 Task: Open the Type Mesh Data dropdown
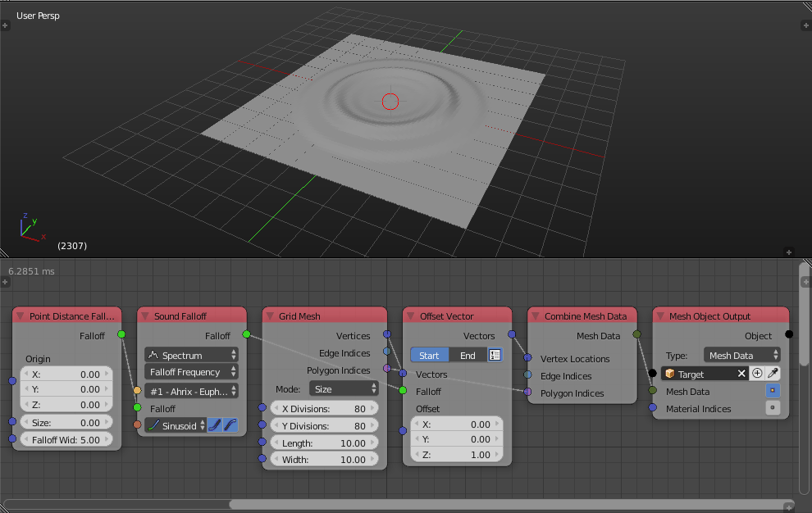click(741, 355)
